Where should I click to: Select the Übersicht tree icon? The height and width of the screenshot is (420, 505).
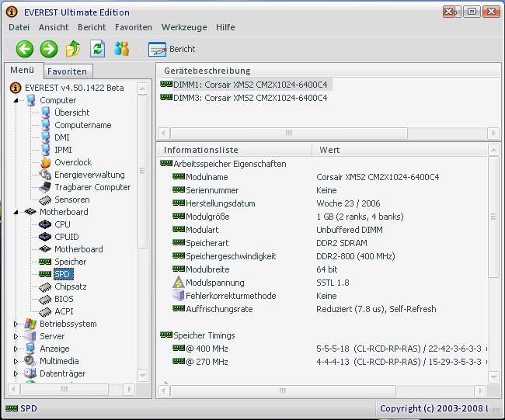coord(45,113)
